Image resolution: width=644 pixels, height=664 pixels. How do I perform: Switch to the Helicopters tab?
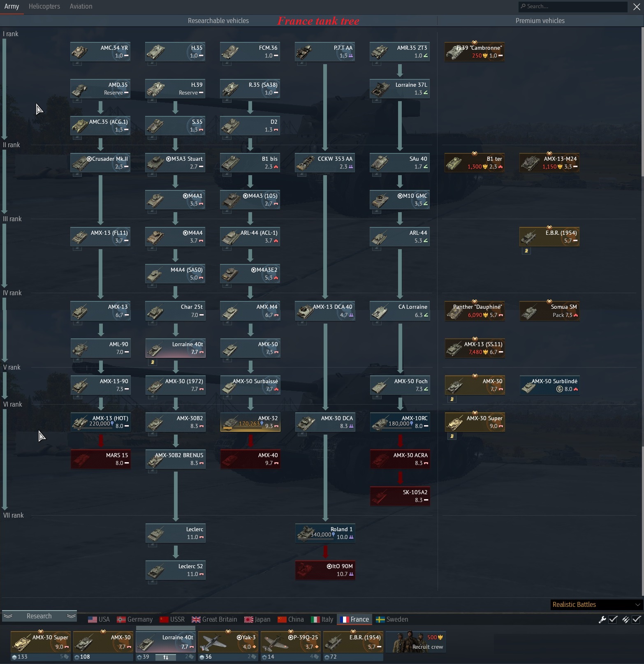click(44, 7)
